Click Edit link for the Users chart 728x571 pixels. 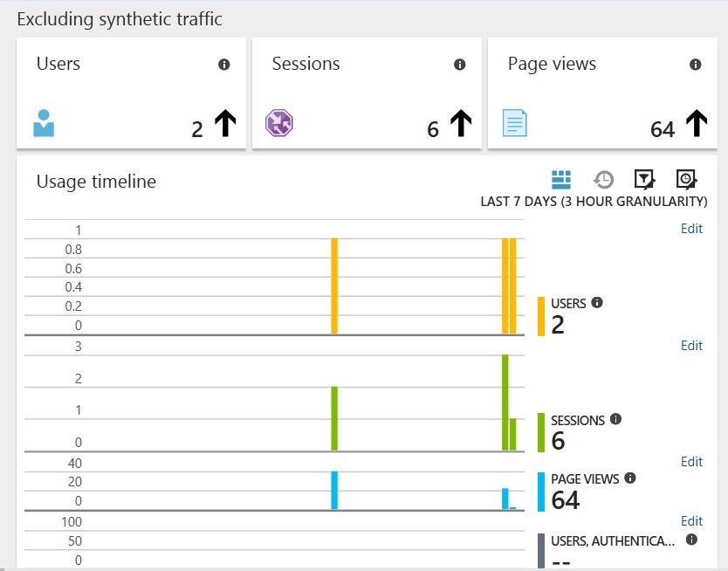(691, 229)
